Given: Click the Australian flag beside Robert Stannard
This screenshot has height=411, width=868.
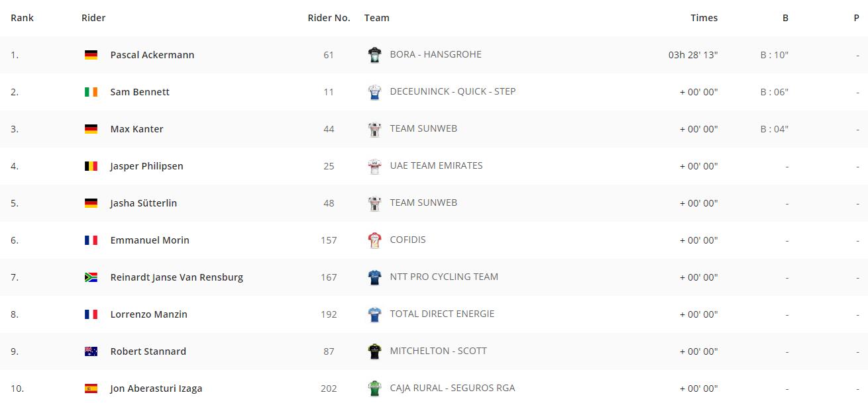Looking at the screenshot, I should click(x=91, y=351).
